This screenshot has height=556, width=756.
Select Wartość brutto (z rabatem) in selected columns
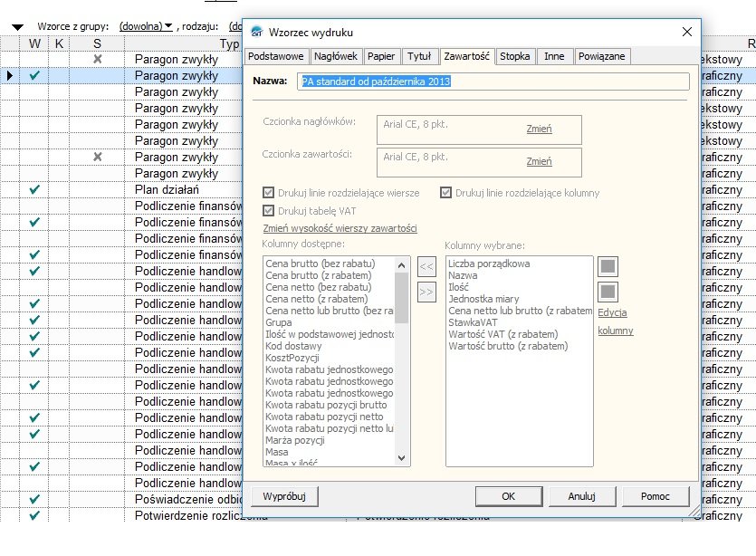[x=509, y=346]
